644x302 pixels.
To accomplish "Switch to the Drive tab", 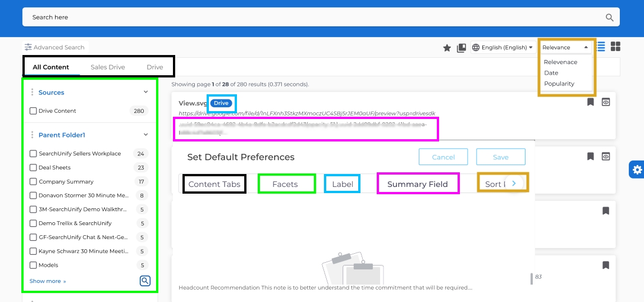I will point(155,67).
